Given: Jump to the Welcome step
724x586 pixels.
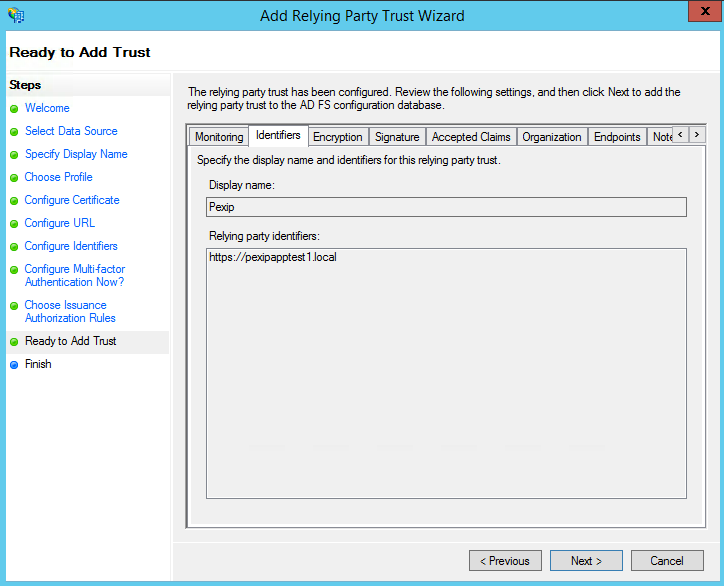Looking at the screenshot, I should point(47,108).
